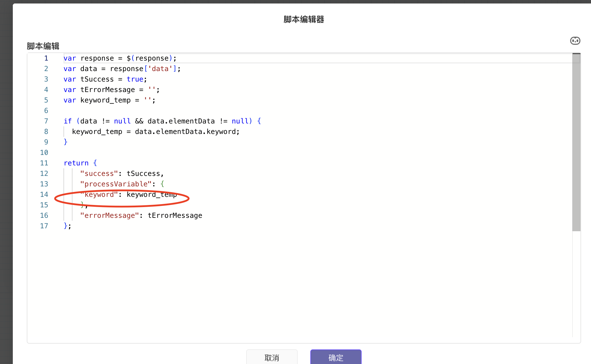Click the closing brace on line 9
Screen dimensions: 591x364
(66, 142)
